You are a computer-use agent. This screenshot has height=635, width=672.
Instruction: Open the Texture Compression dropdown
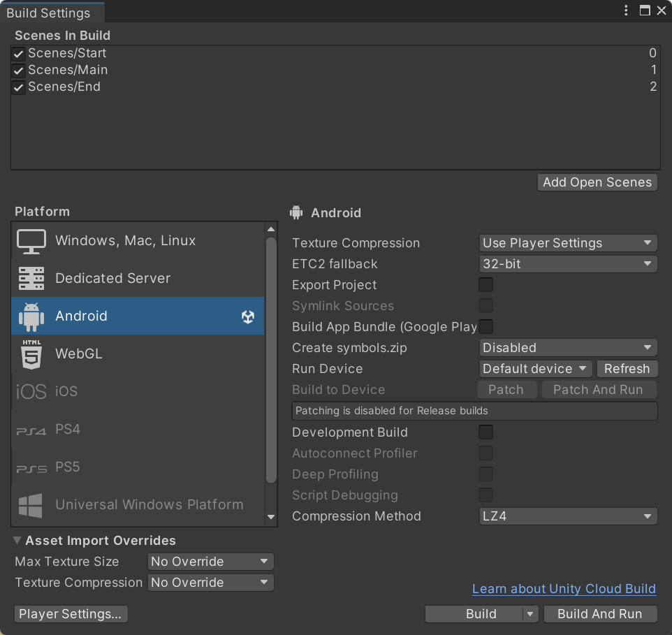[568, 243]
